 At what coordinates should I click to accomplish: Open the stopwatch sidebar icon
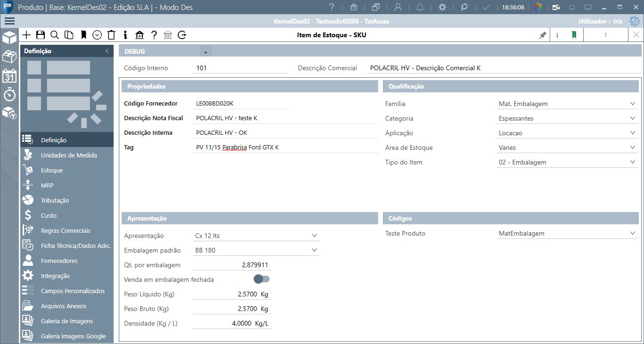point(9,94)
